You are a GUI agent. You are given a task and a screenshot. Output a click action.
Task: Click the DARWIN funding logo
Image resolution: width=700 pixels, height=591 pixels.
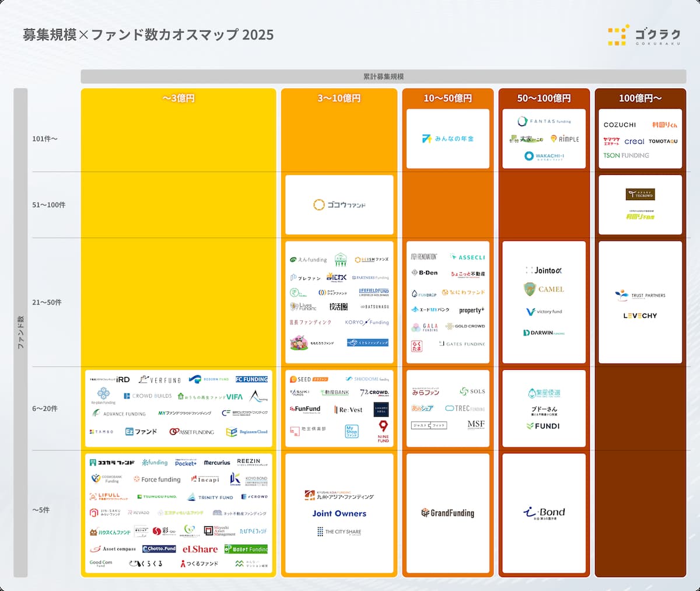pos(544,333)
